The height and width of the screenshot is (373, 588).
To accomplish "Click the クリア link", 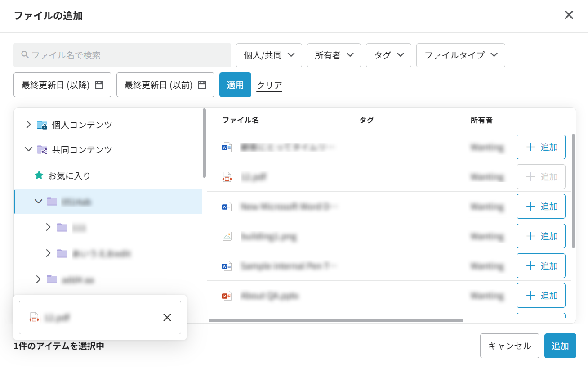I will [x=269, y=85].
